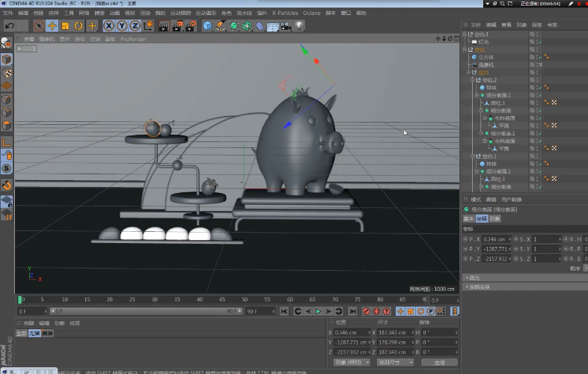This screenshot has height=374, width=588.
Task: Open the Floor/environment grid icon
Action: click(273, 25)
